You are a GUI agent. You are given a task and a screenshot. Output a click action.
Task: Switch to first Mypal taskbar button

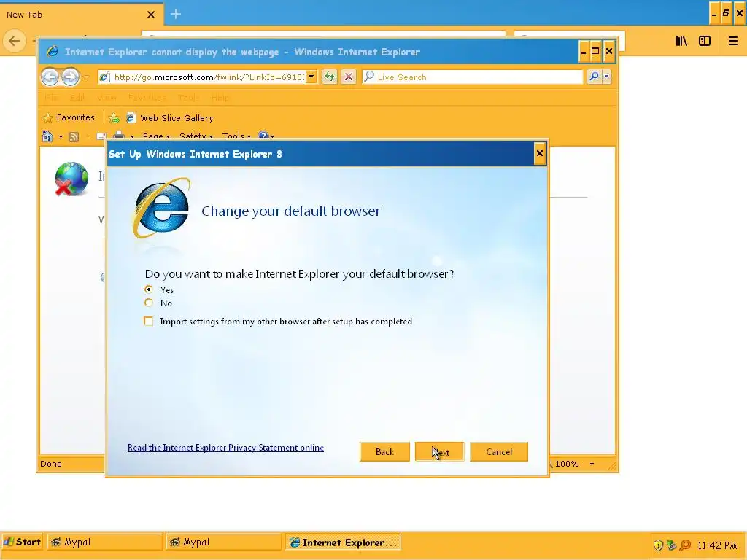tap(105, 542)
